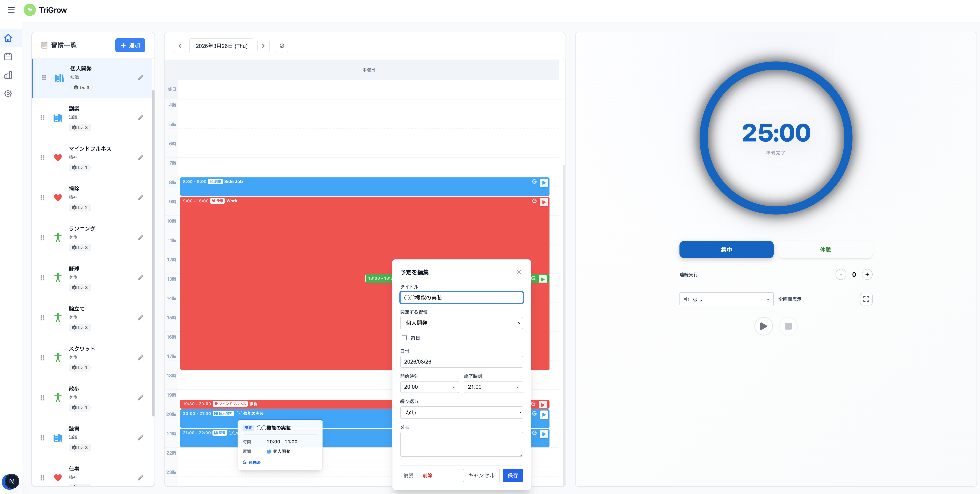Click the 保存 save button
Image resolution: width=980 pixels, height=494 pixels.
tap(512, 475)
